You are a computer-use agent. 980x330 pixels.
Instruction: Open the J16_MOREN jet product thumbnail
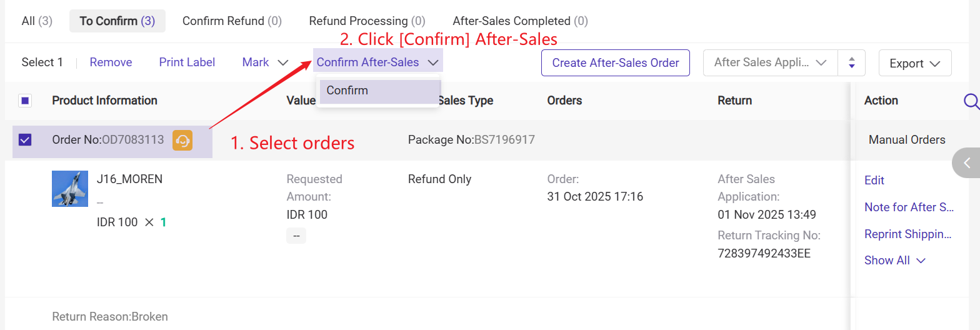click(70, 189)
